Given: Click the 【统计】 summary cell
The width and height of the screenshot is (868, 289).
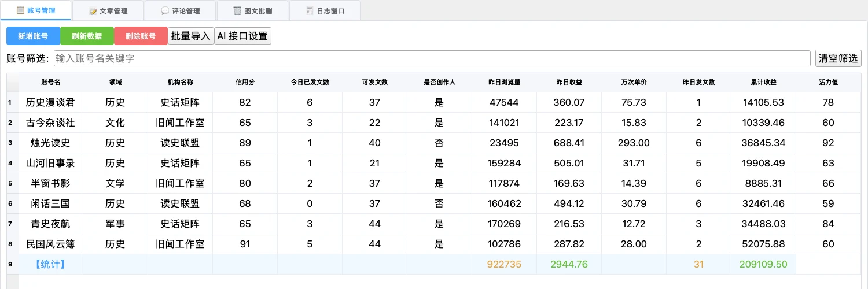Looking at the screenshot, I should coord(50,264).
